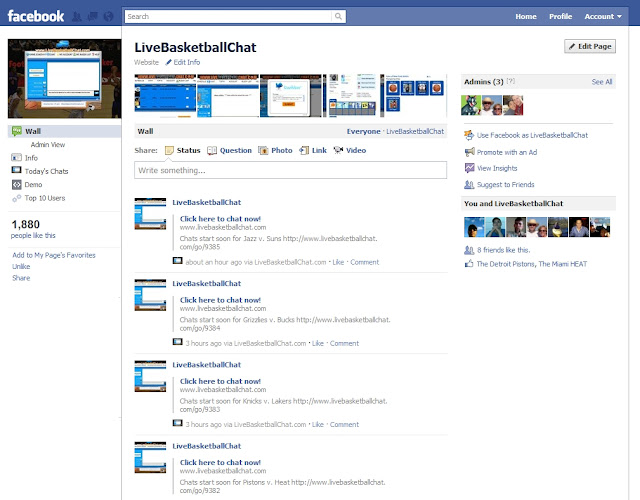
Task: Click the search magnifier icon
Action: [338, 16]
